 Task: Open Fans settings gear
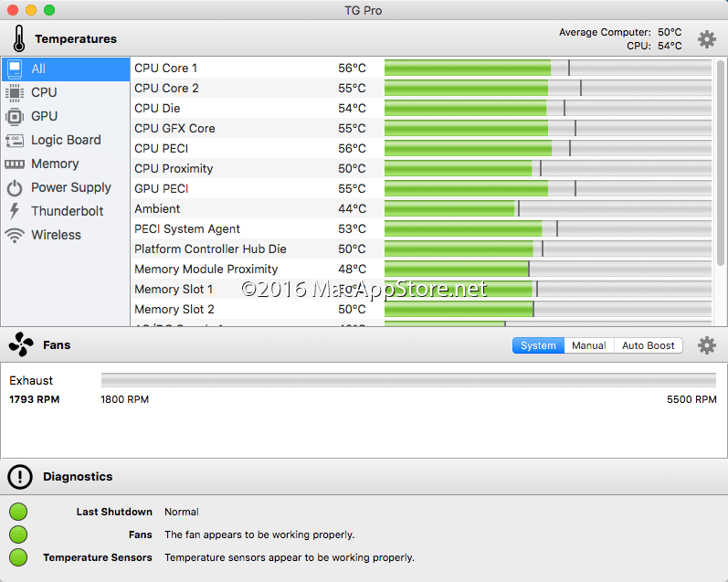point(707,345)
